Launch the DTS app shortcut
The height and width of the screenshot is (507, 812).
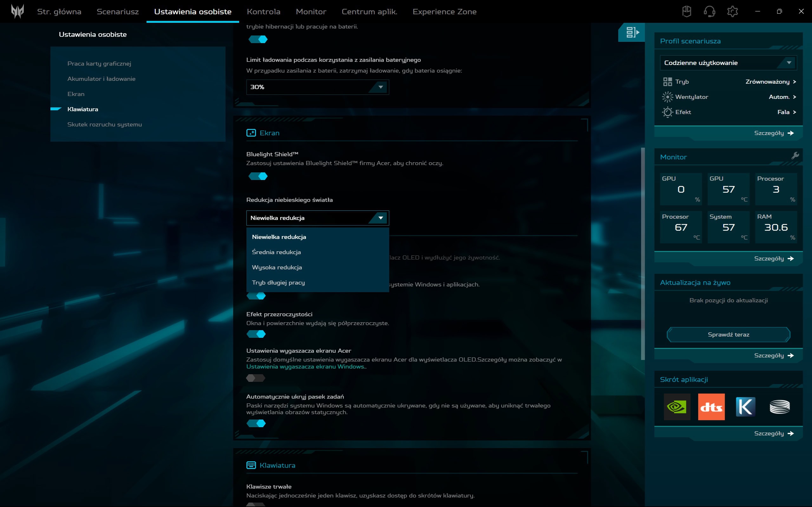click(x=711, y=407)
